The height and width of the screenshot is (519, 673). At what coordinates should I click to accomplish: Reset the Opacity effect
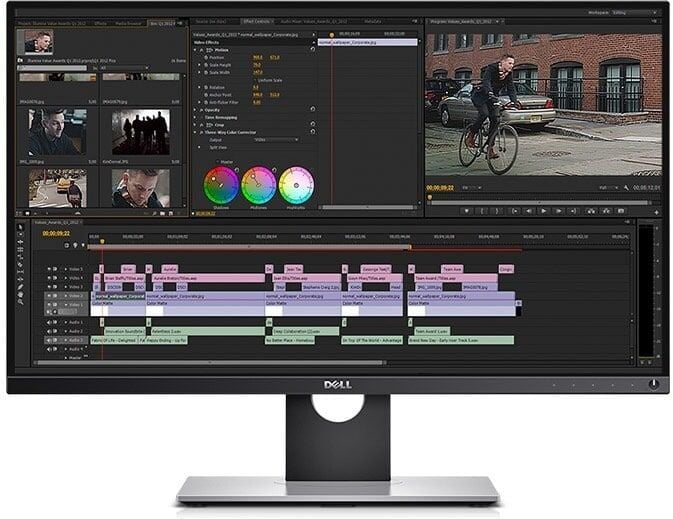[x=312, y=109]
